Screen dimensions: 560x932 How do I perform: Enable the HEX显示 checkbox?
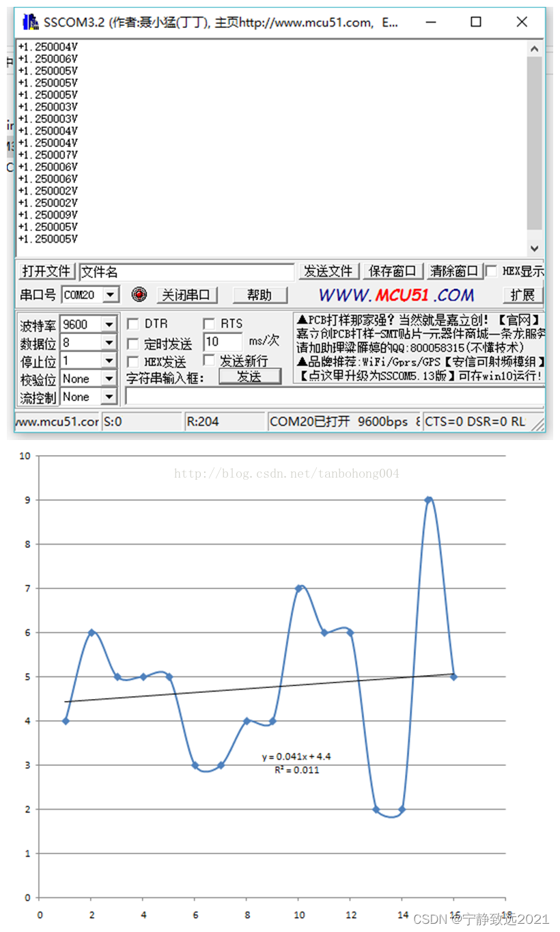[x=490, y=271]
